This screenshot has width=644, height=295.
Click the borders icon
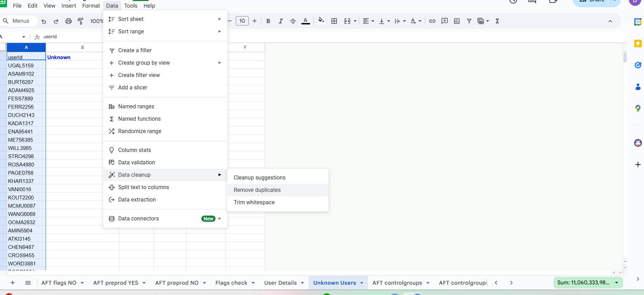(x=334, y=21)
